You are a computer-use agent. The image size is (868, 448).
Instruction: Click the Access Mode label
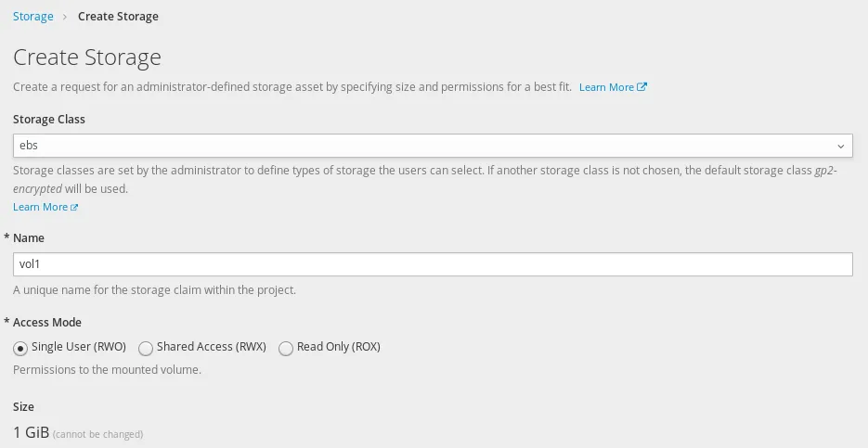tap(47, 323)
